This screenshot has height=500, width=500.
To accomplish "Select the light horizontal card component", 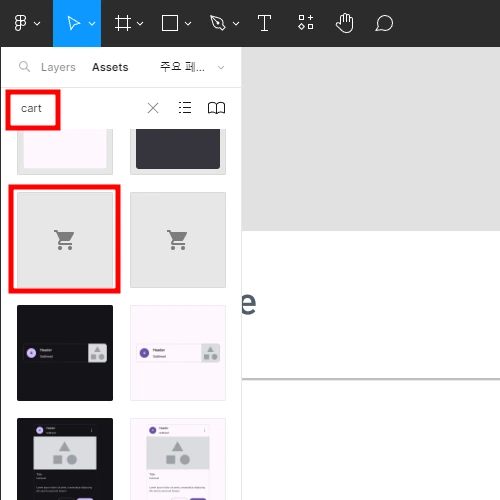I will (178, 353).
